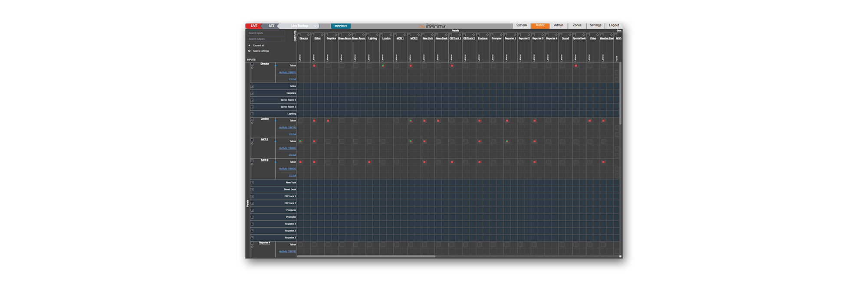Toggle London Talker to Graphics crosspoint
The width and height of the screenshot is (868, 282).
pos(328,121)
